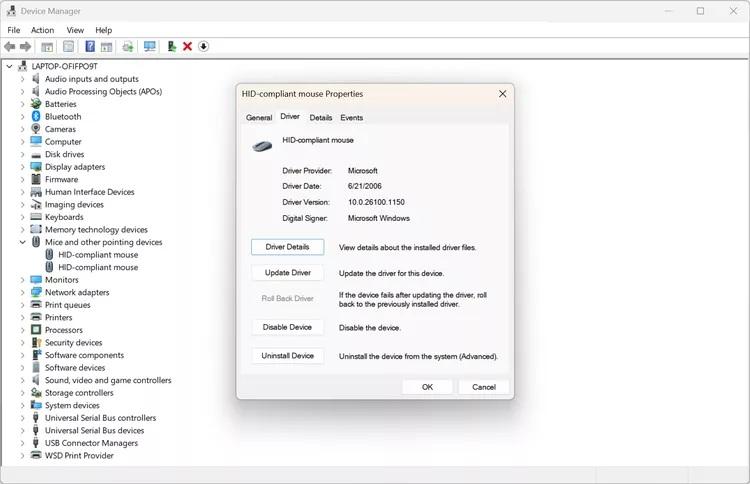This screenshot has width=750, height=484.
Task: Click the printer icon in the toolbar
Action: coord(128,46)
